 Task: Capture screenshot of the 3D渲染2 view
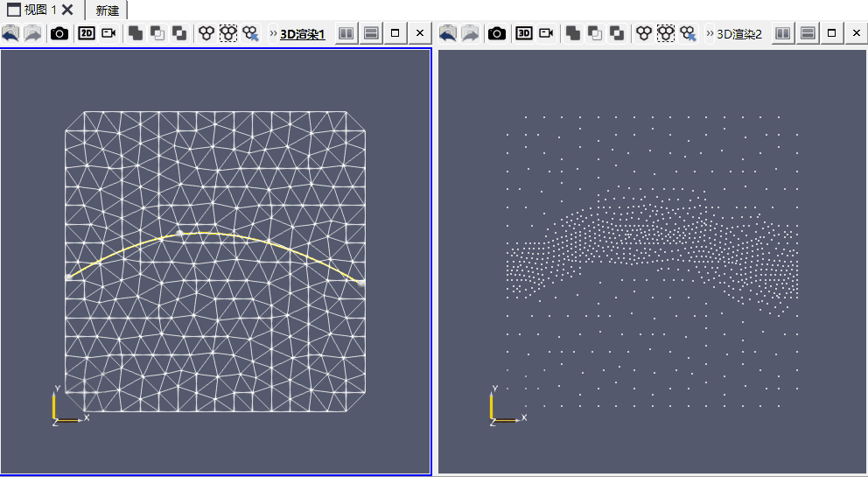coord(496,34)
